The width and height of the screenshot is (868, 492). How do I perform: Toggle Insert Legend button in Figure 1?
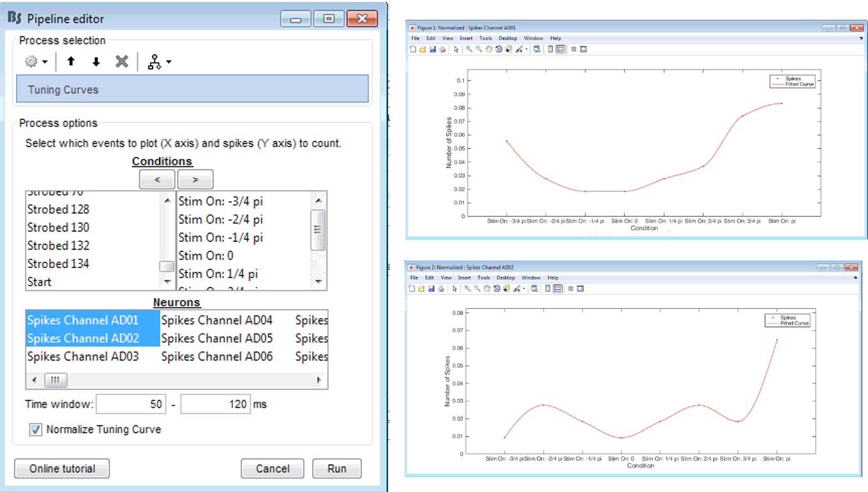560,49
